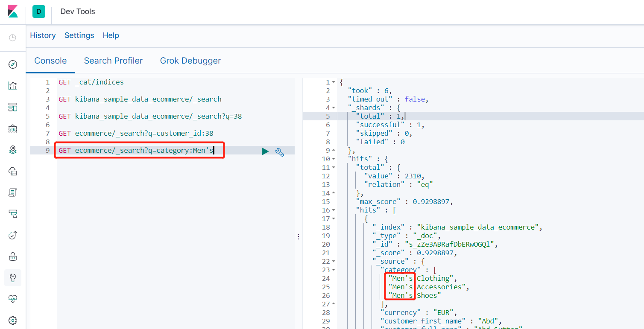Switch to the Console tab
The image size is (644, 329).
pos(50,61)
